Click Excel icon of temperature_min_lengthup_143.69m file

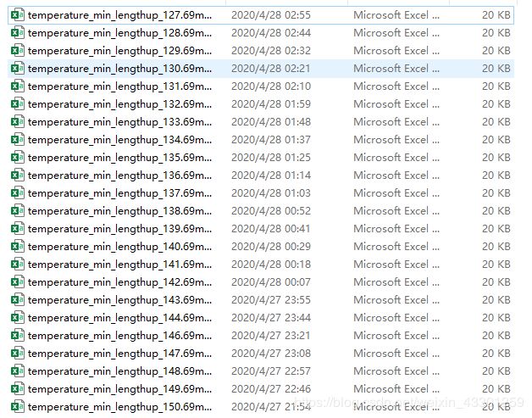tap(17, 300)
